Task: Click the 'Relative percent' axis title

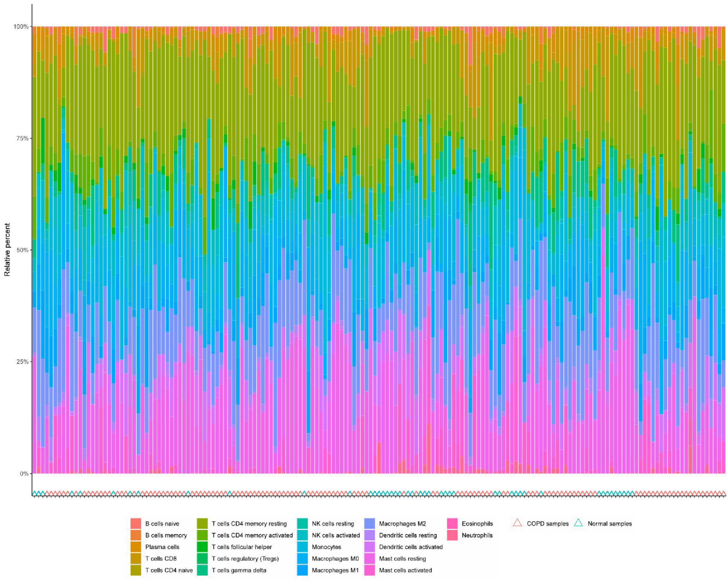Action: (7, 249)
